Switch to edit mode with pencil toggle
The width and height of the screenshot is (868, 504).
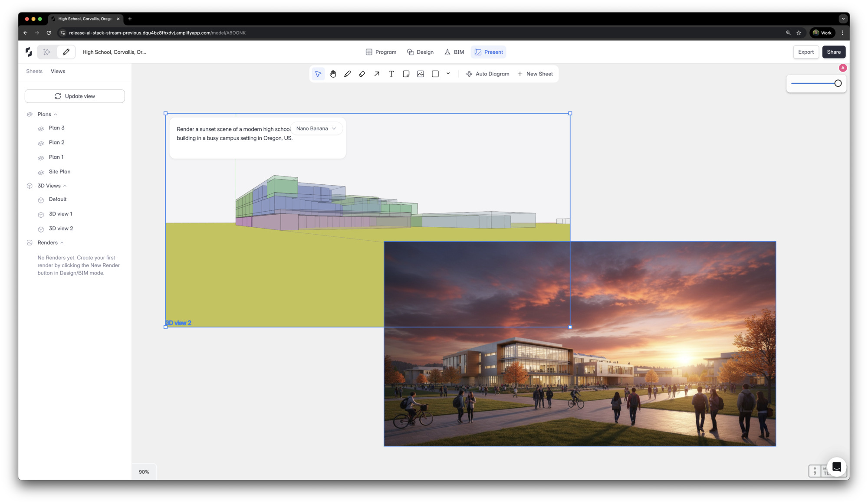click(66, 52)
